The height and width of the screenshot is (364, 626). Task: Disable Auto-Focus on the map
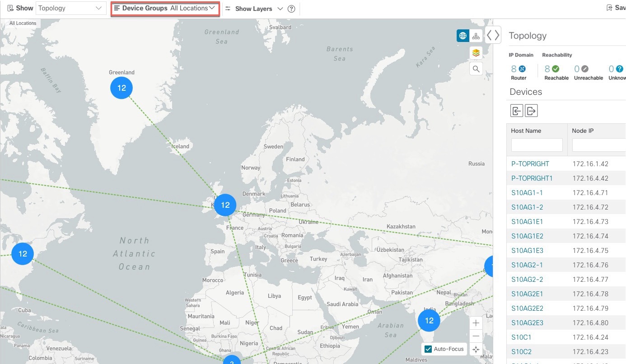pyautogui.click(x=427, y=349)
